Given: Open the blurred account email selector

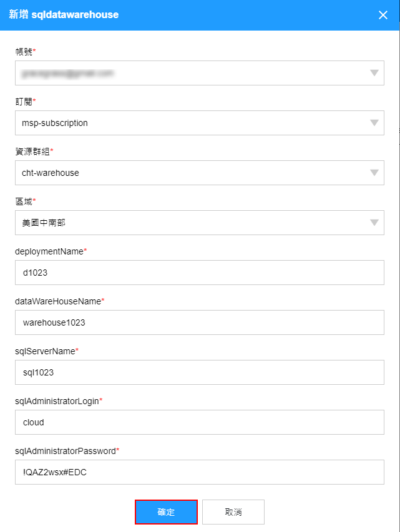Looking at the screenshot, I should 200,73.
